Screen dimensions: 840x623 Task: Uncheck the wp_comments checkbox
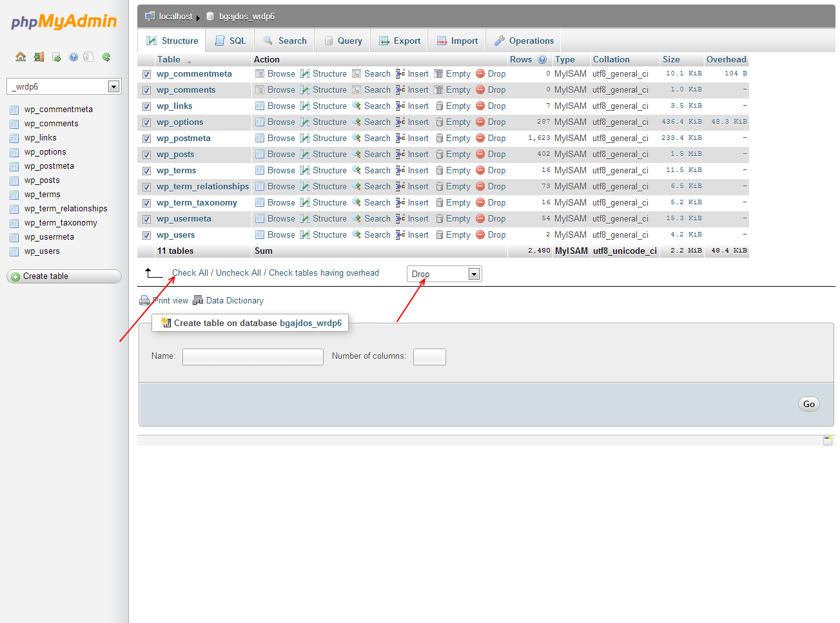147,90
